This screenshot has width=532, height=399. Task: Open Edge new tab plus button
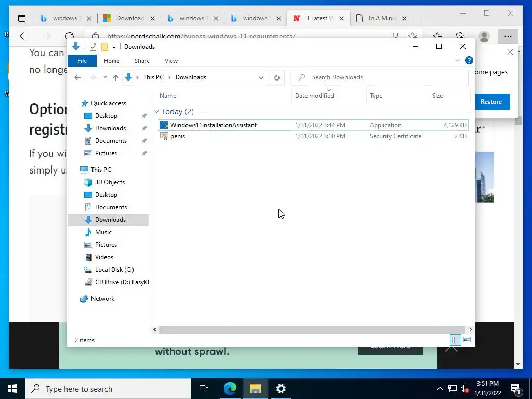pyautogui.click(x=422, y=18)
